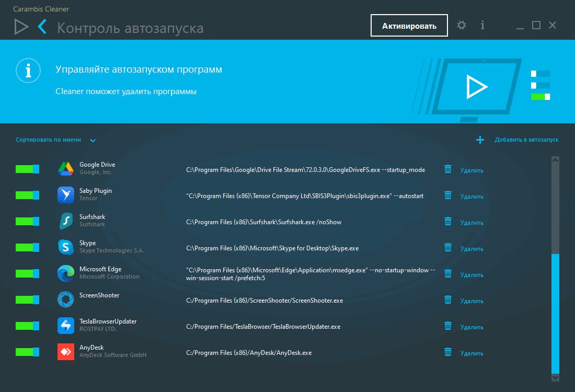Open the info icon in title bar
Image resolution: width=575 pixels, height=392 pixels.
coord(482,25)
